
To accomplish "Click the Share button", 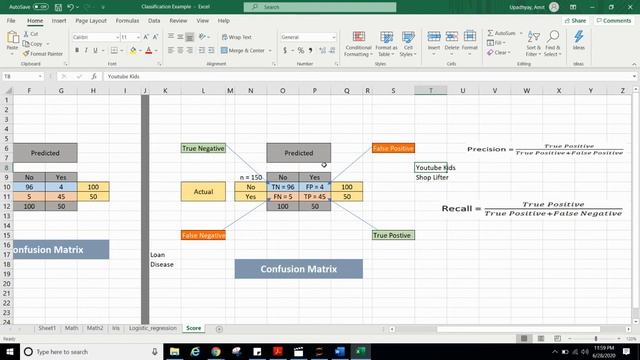I will click(x=575, y=20).
